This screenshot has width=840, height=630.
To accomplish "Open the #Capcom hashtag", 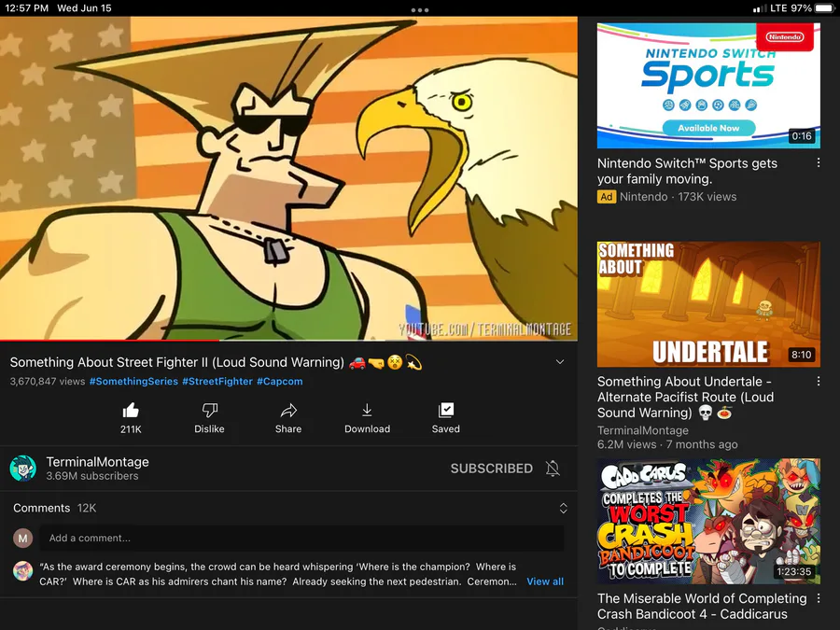I will 280,382.
